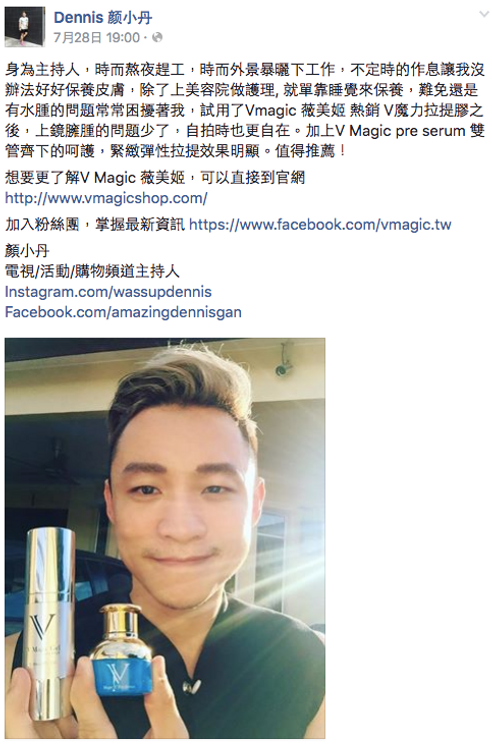Open the facebook.com/vmagic.tw fan page link
The image size is (492, 744).
(x=320, y=224)
